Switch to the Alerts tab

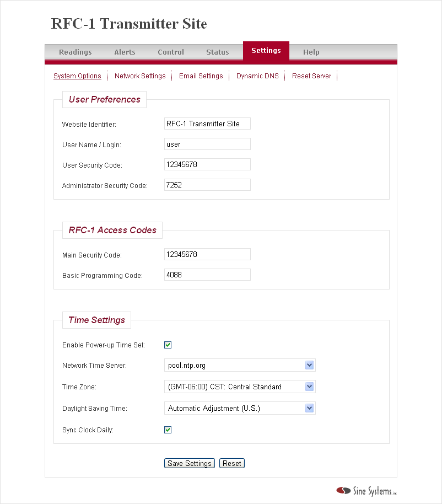[125, 52]
